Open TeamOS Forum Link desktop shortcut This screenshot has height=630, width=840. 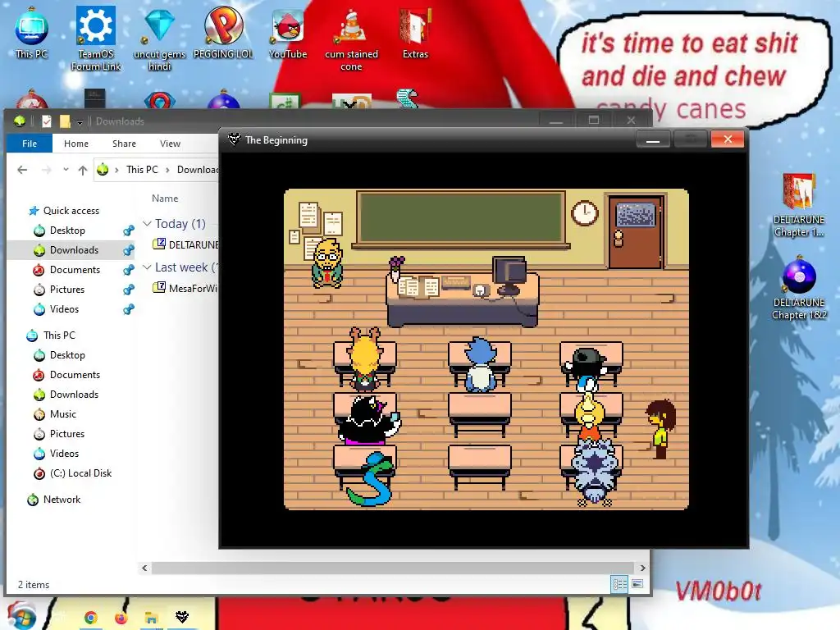click(96, 39)
